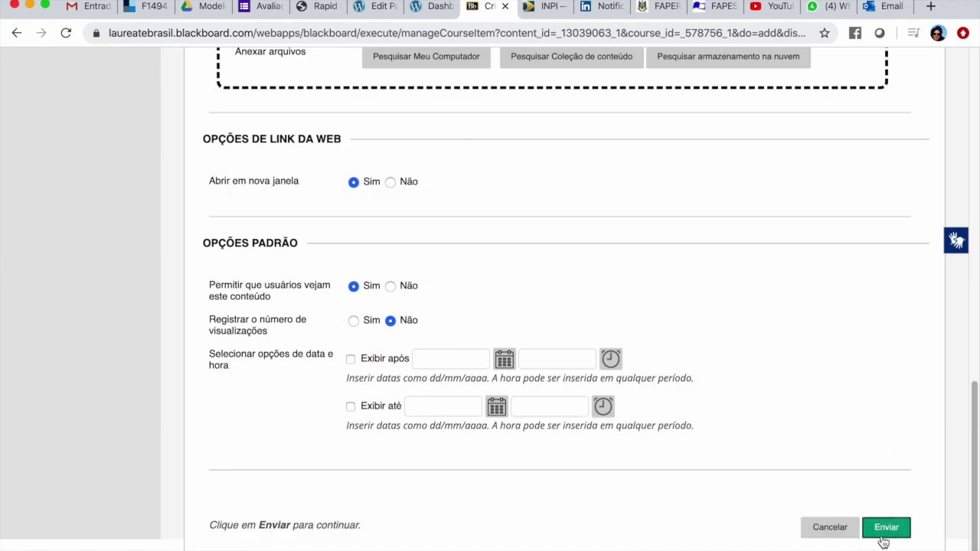Viewport: 980px width, 551px height.
Task: Open the user profile avatar
Action: 938,33
